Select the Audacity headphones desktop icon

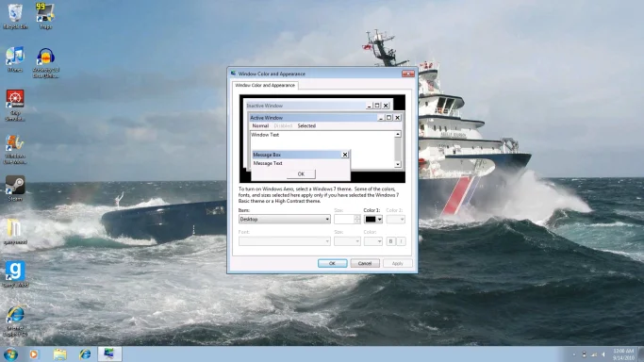[x=45, y=62]
